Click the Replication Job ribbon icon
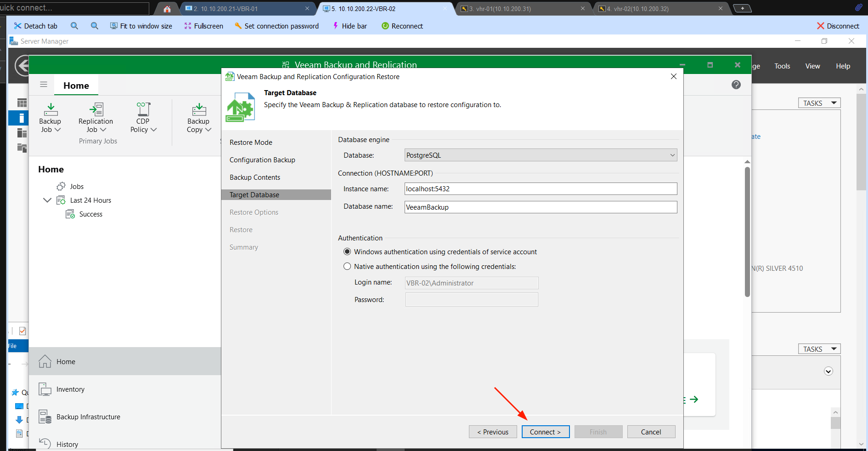Image resolution: width=868 pixels, height=451 pixels. (96, 118)
